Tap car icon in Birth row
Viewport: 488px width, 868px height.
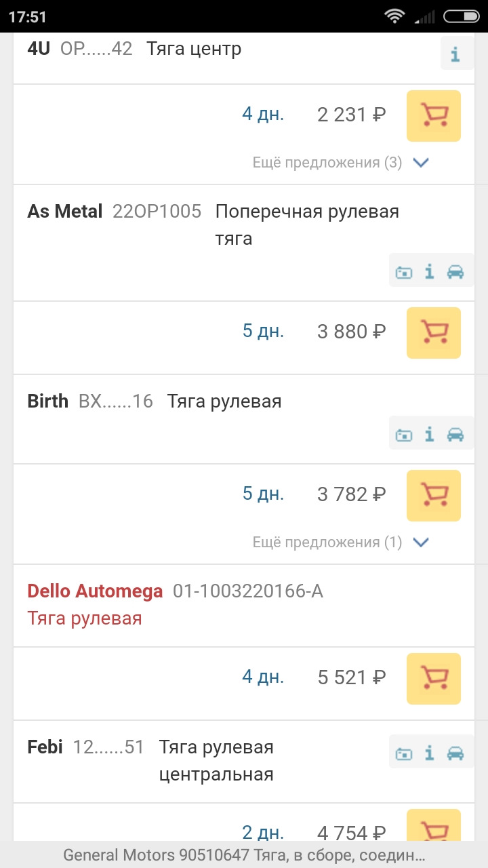(x=455, y=435)
